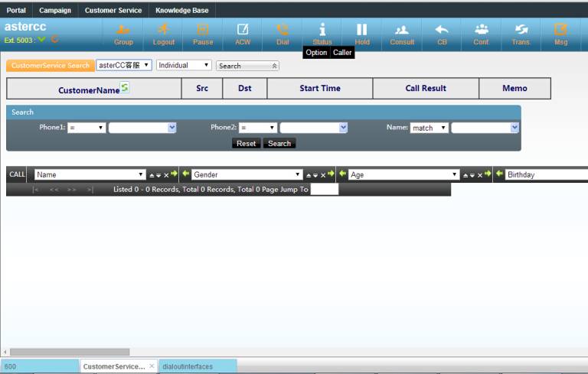Open the Name match operator dropdown
588x374 pixels.
(x=430, y=128)
